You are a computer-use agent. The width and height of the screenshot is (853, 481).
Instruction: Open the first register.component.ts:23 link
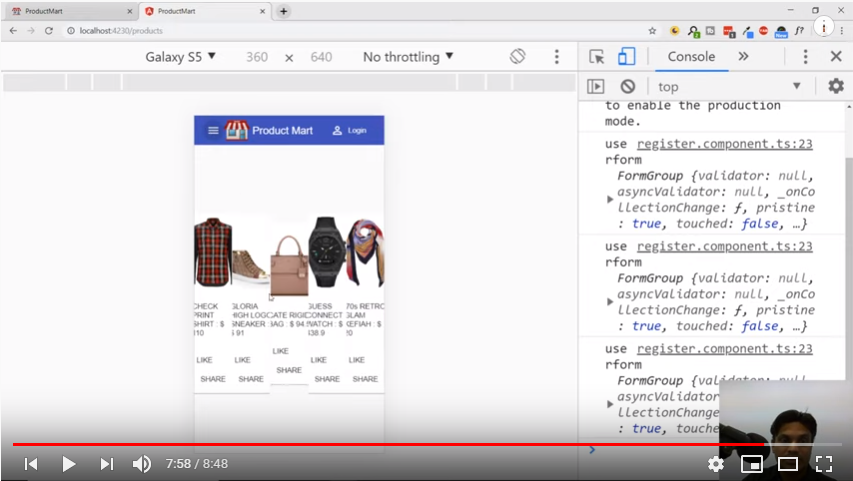click(724, 144)
